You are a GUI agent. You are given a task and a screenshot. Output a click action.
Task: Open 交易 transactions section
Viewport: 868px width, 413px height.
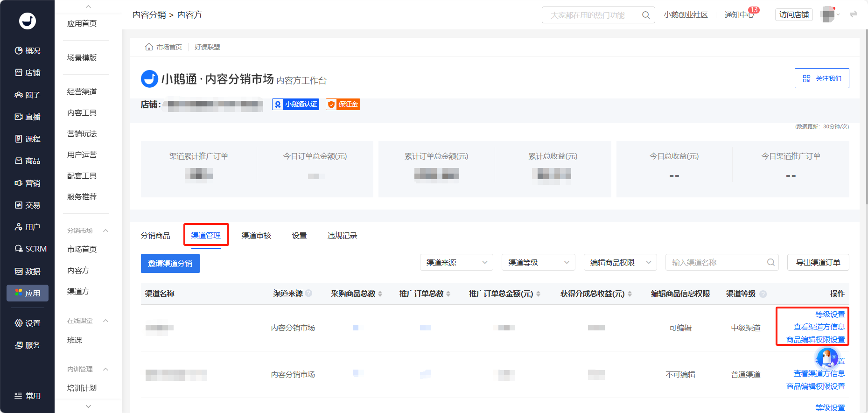point(28,205)
